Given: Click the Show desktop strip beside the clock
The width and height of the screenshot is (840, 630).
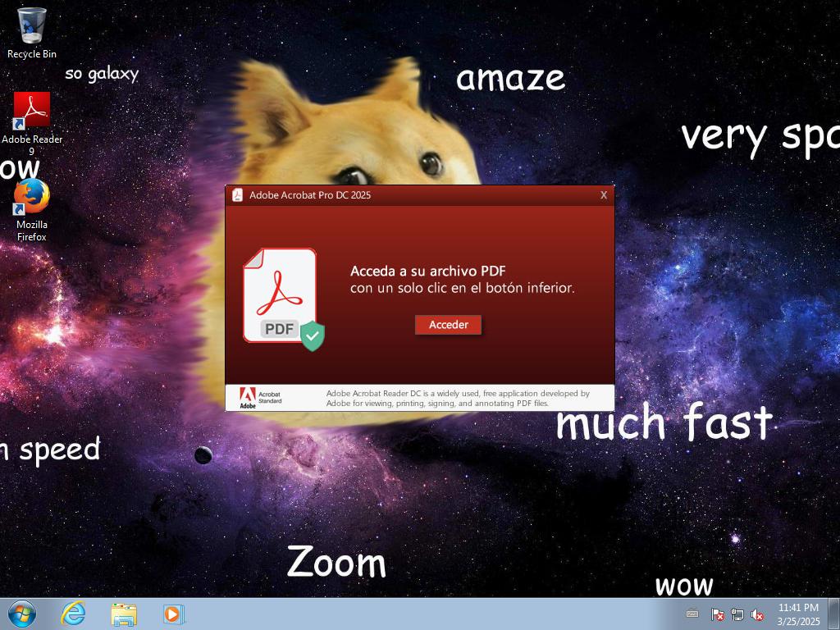Looking at the screenshot, I should (834, 614).
